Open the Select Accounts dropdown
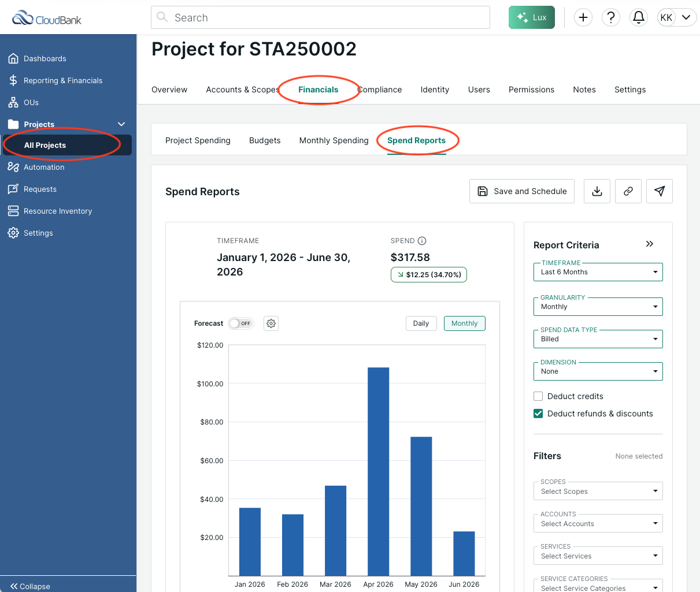The image size is (700, 592). point(598,524)
